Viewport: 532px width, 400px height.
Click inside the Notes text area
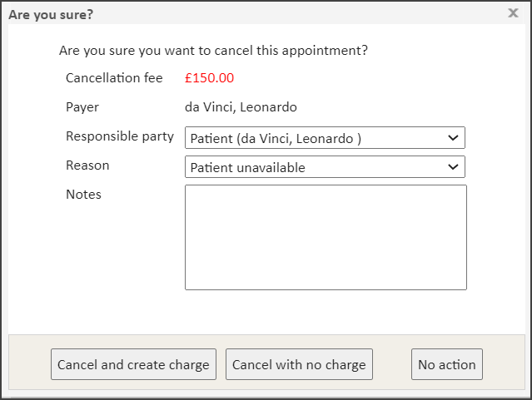[x=326, y=237]
